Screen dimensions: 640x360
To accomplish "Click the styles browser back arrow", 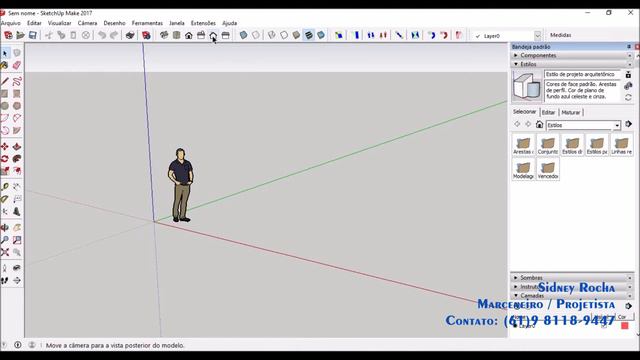I will click(517, 124).
